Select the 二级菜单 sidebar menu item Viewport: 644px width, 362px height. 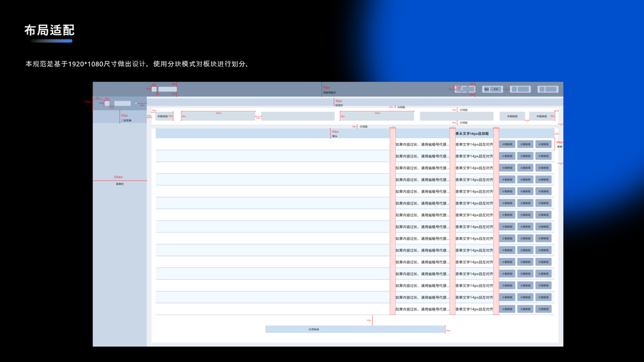(x=120, y=116)
